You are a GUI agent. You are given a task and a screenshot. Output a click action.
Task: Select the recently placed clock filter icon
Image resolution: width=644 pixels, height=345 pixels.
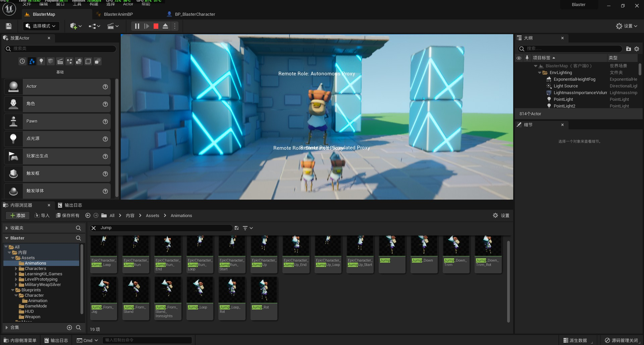tap(22, 61)
